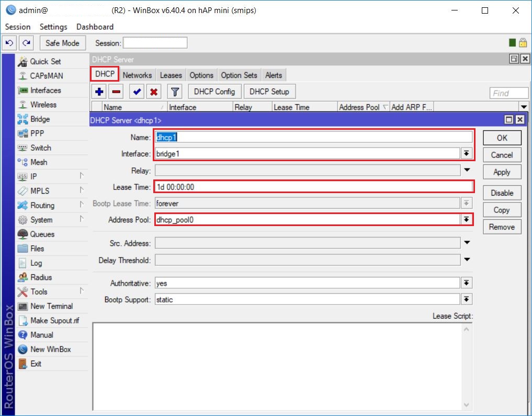Disable entry with red X icon

coord(154,92)
